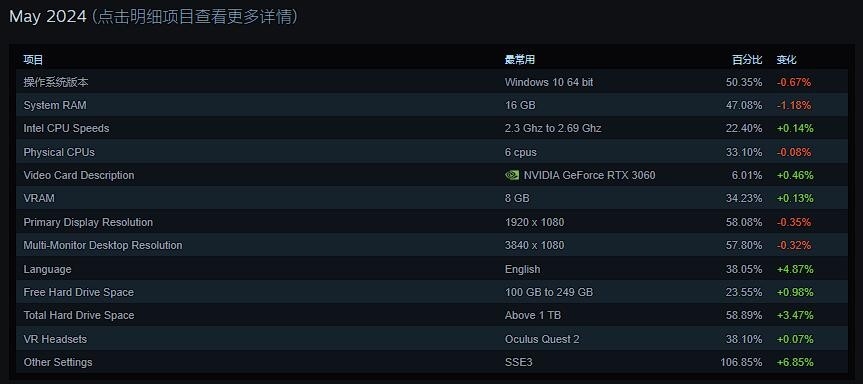863x384 pixels.
Task: Click the 百分比 column header
Action: [747, 59]
